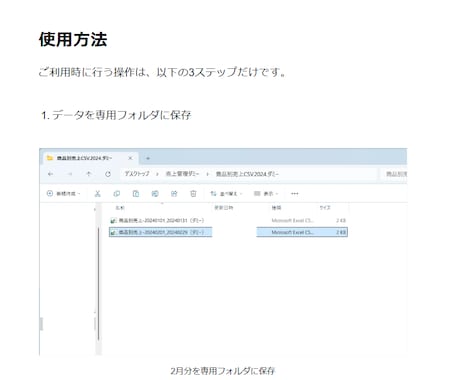Click the Excel file icon of the January file
Viewport: 460px width, 380px height.
coord(113,221)
